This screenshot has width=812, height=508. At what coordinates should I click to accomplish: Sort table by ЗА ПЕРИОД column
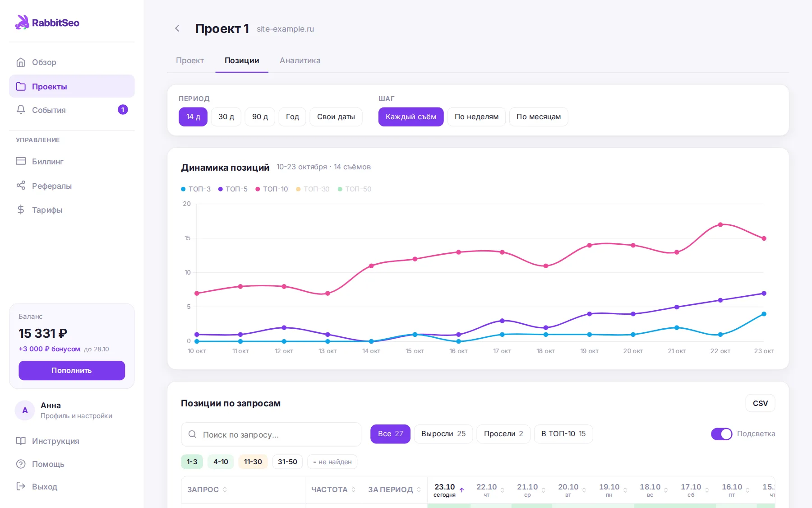point(395,489)
